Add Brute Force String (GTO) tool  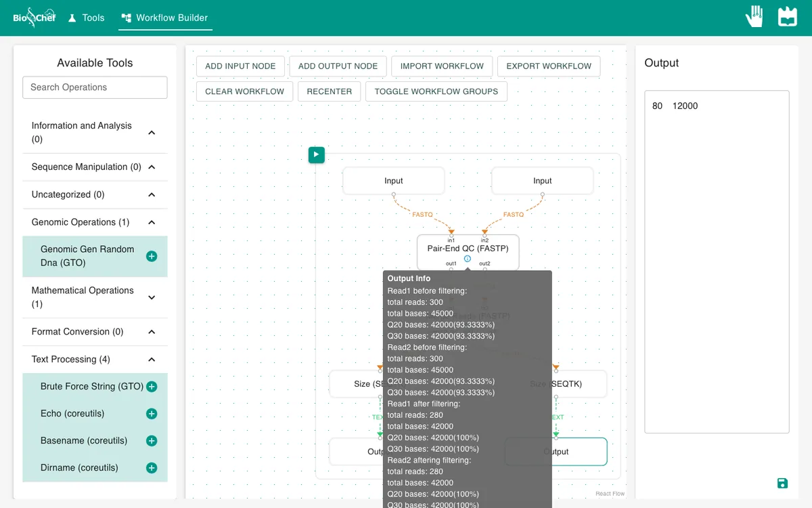pyautogui.click(x=152, y=387)
